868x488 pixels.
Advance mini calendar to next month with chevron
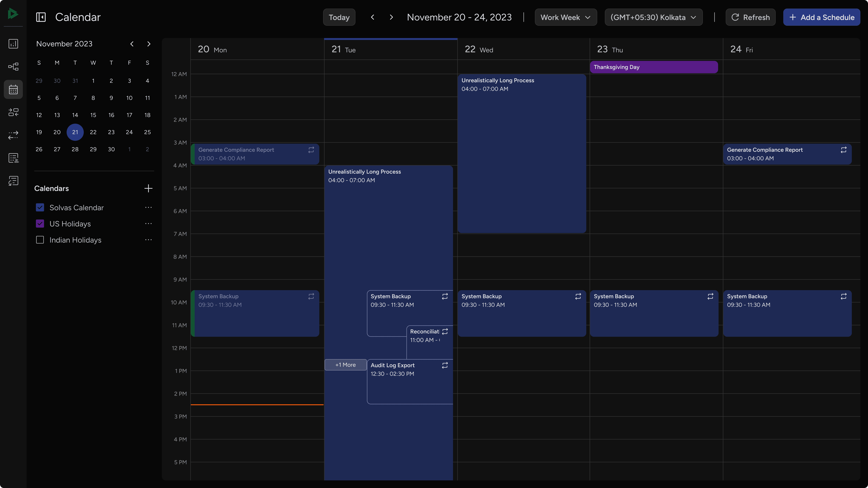point(149,44)
